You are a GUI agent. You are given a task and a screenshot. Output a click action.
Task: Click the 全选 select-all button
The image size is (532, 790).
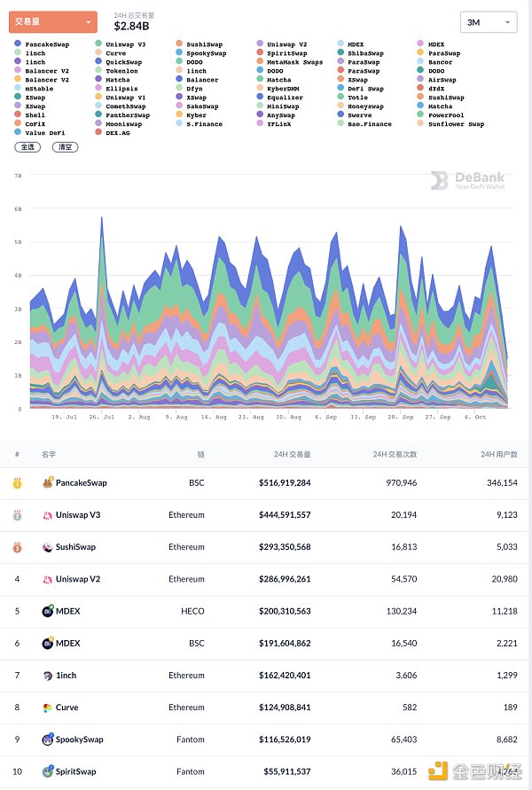pyautogui.click(x=27, y=146)
